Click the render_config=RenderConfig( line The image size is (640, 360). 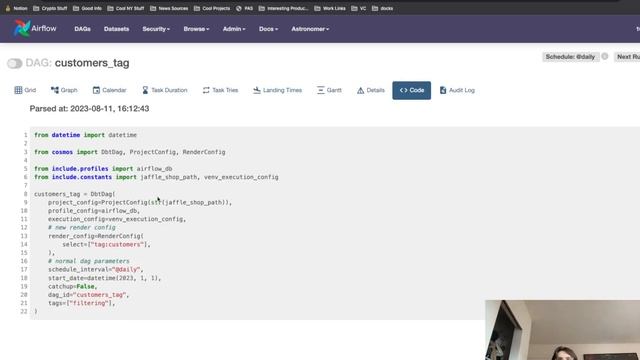tap(96, 236)
